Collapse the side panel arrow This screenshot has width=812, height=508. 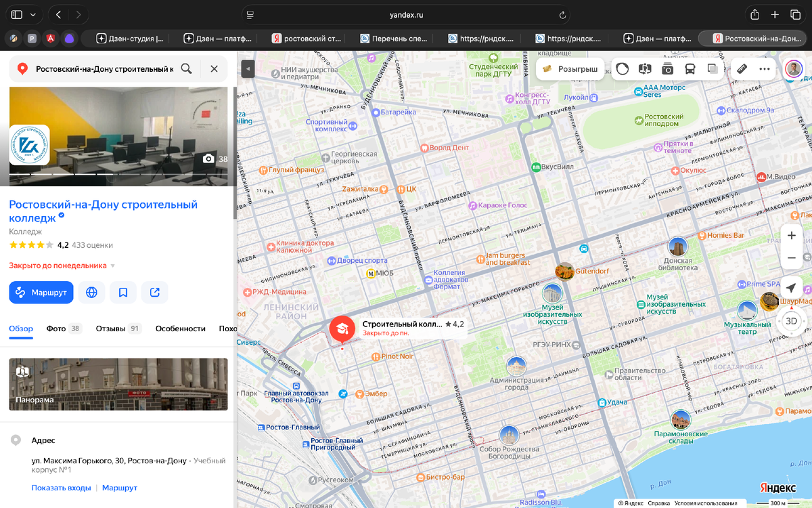pyautogui.click(x=248, y=68)
